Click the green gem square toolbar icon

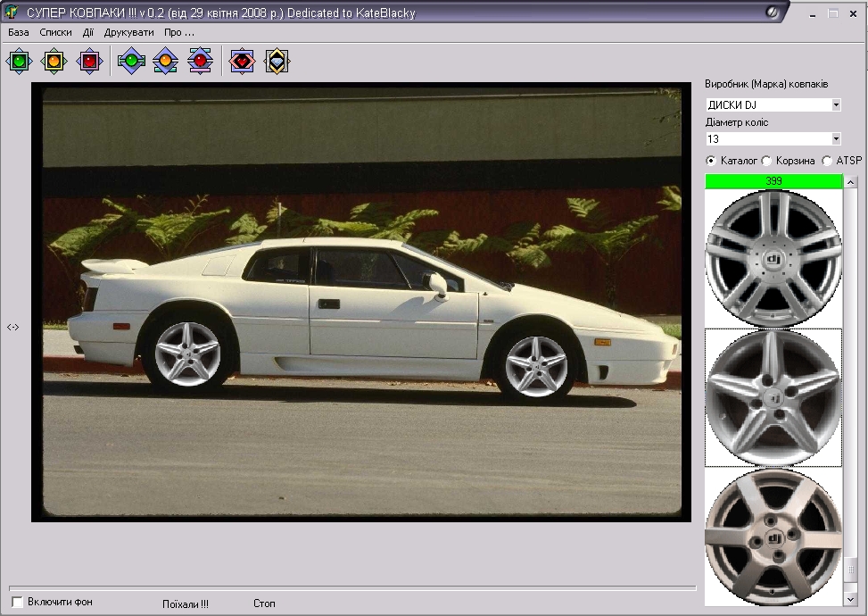point(20,61)
